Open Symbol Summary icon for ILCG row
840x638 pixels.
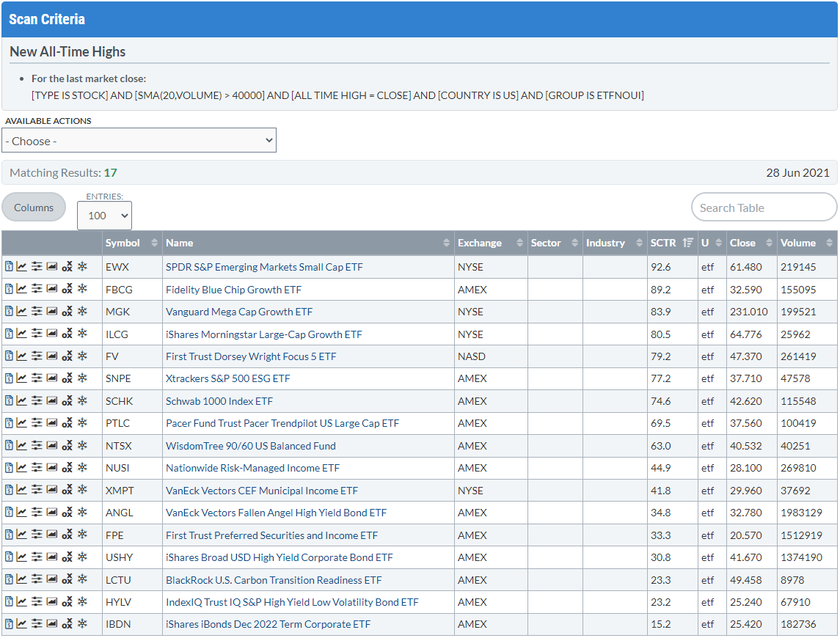click(x=9, y=333)
